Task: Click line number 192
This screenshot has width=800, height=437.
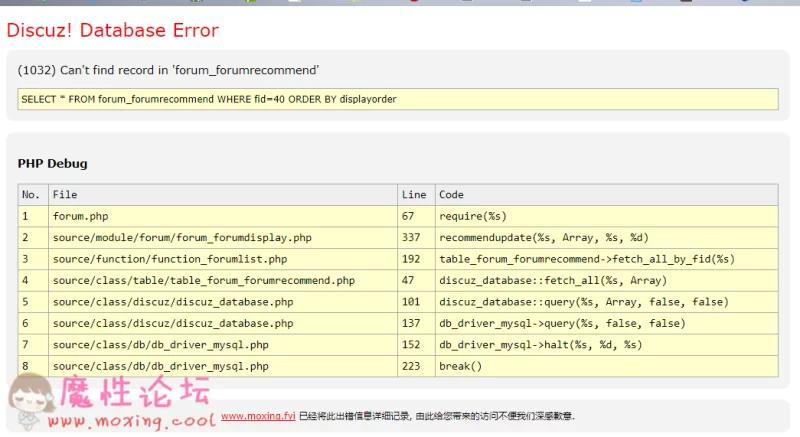Action: click(x=411, y=259)
